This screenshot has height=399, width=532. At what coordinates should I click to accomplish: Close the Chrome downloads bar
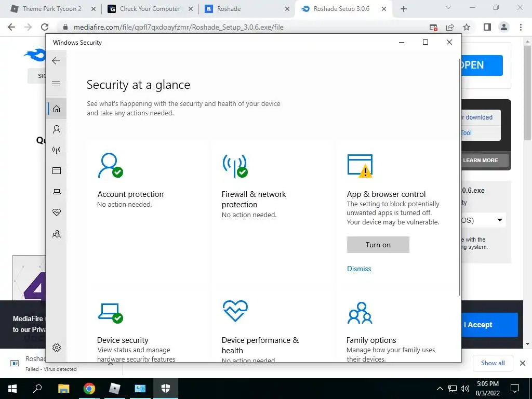click(x=523, y=363)
